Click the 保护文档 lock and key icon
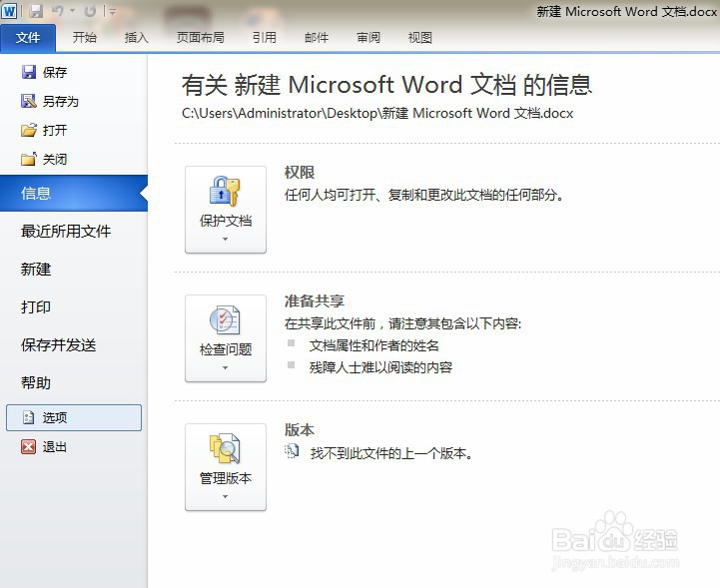720x588 pixels. [225, 191]
